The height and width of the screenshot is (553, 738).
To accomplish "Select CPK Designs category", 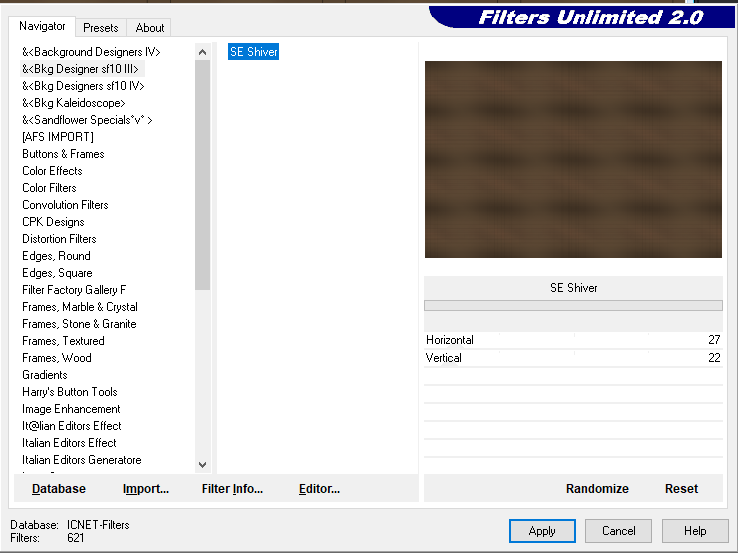I will [53, 222].
